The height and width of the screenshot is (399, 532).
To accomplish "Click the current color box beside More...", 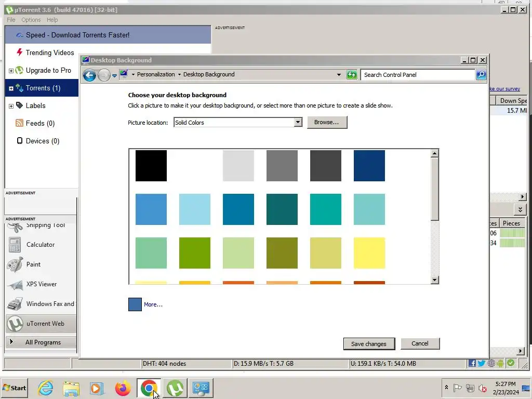I will pos(135,304).
